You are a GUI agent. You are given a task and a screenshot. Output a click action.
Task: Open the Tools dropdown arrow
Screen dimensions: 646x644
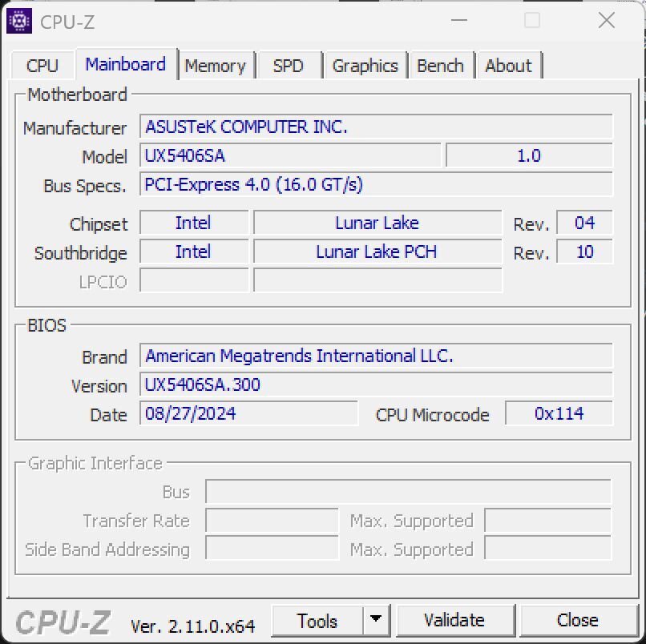pyautogui.click(x=374, y=619)
